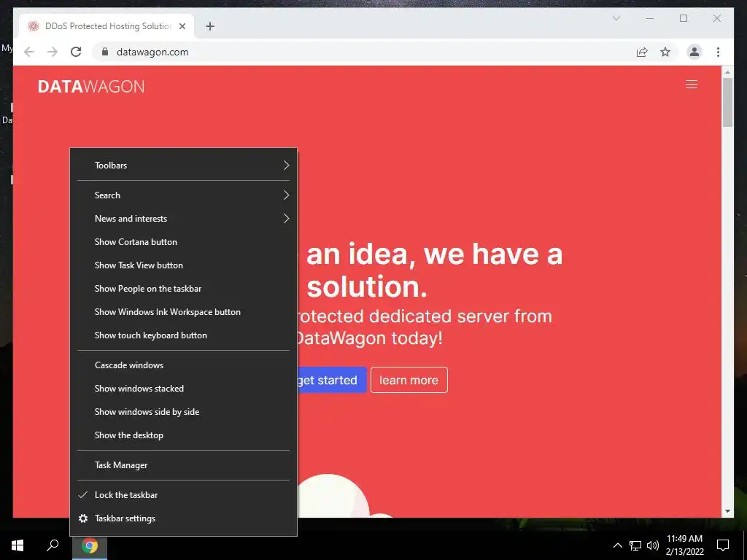Click the Chrome forward arrow
Screen dimensions: 747x560
(x=53, y=52)
